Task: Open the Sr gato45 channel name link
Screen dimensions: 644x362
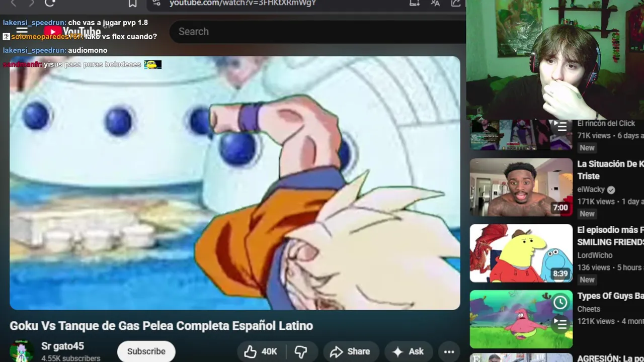Action: tap(62, 346)
